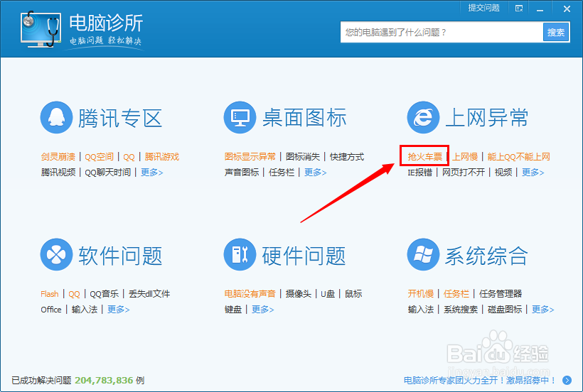Open the QQ音乐 link
Screen dimensions: 583x392
coord(104,293)
